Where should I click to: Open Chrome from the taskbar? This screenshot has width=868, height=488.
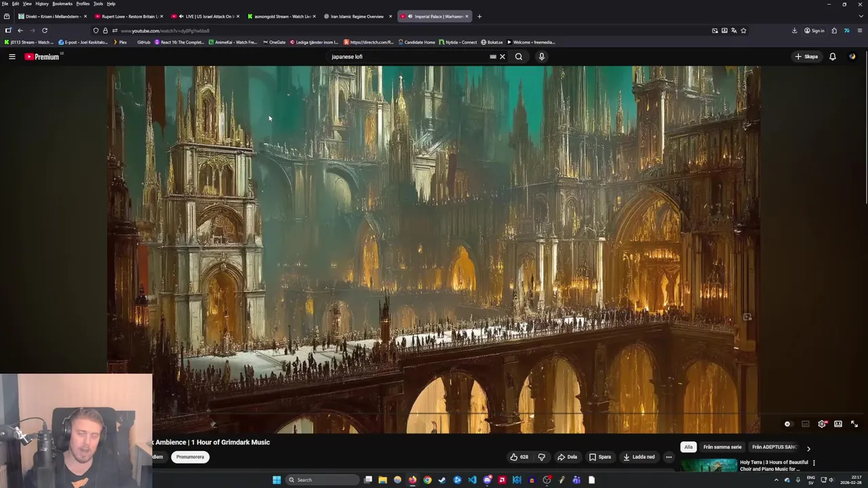427,480
